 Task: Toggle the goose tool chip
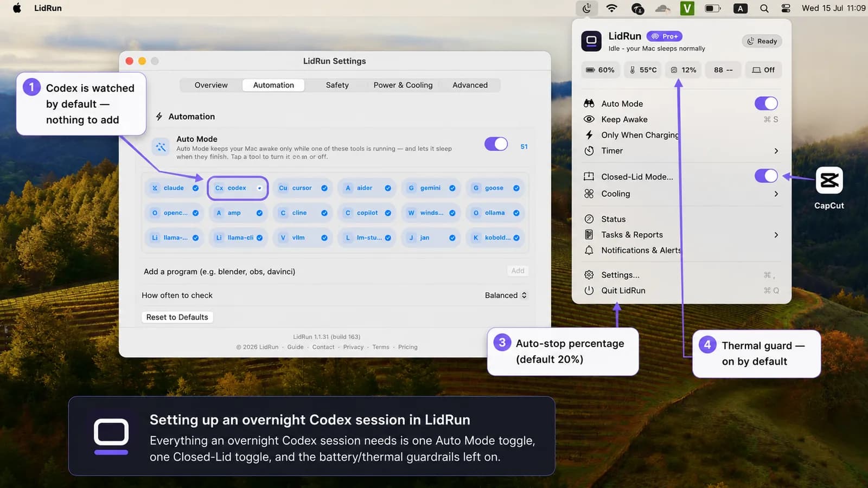pos(495,188)
